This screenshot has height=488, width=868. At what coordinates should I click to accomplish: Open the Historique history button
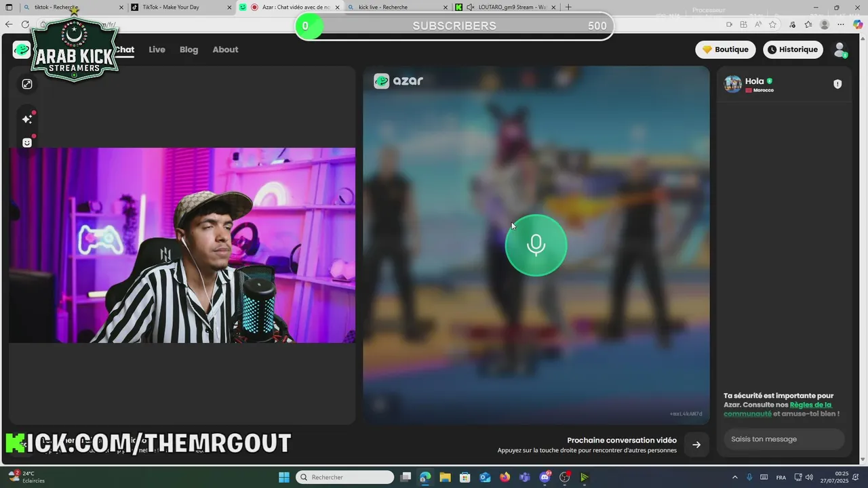(793, 49)
